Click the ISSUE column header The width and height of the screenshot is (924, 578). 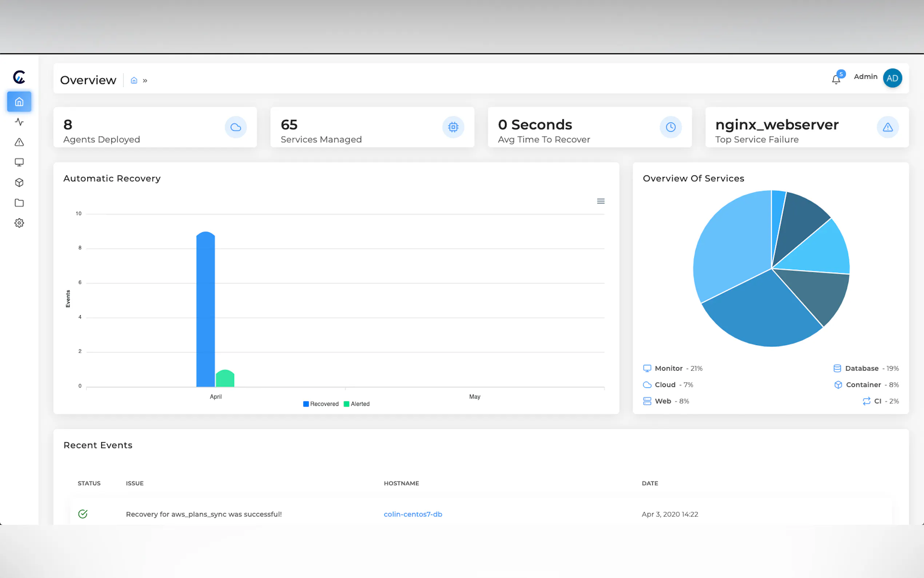(x=135, y=484)
